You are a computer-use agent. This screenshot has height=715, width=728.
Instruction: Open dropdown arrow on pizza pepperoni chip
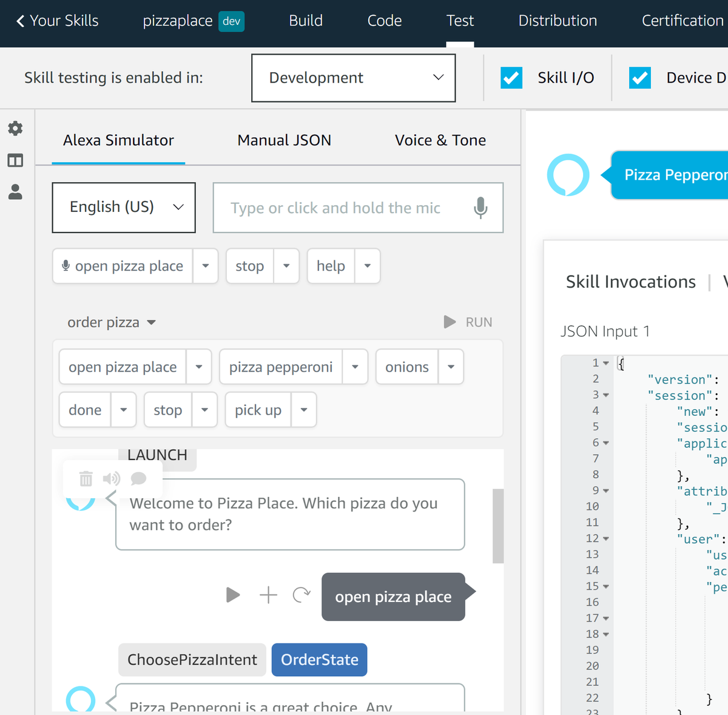[x=356, y=367]
